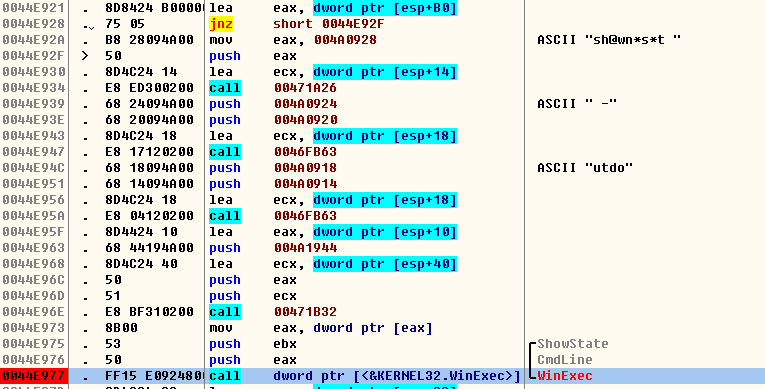Click hex bytes E8 BF310200
The height and width of the screenshot is (389, 765).
(x=149, y=312)
